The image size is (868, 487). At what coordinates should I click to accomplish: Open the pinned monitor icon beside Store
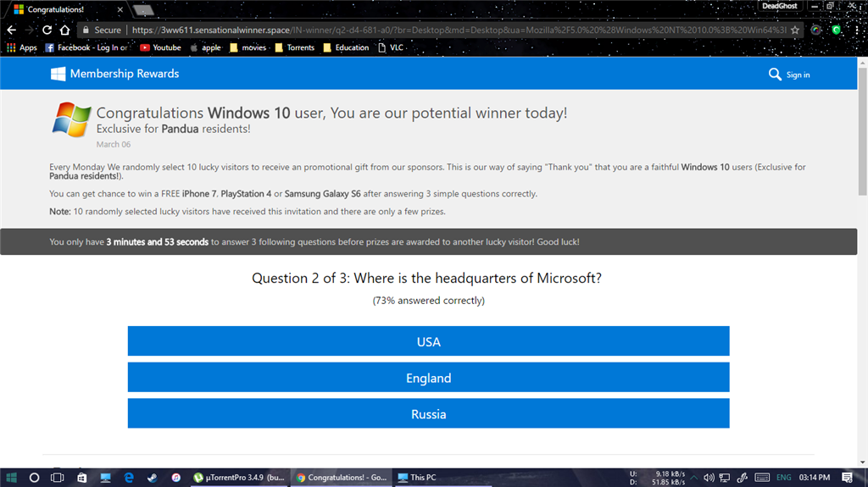point(105,478)
